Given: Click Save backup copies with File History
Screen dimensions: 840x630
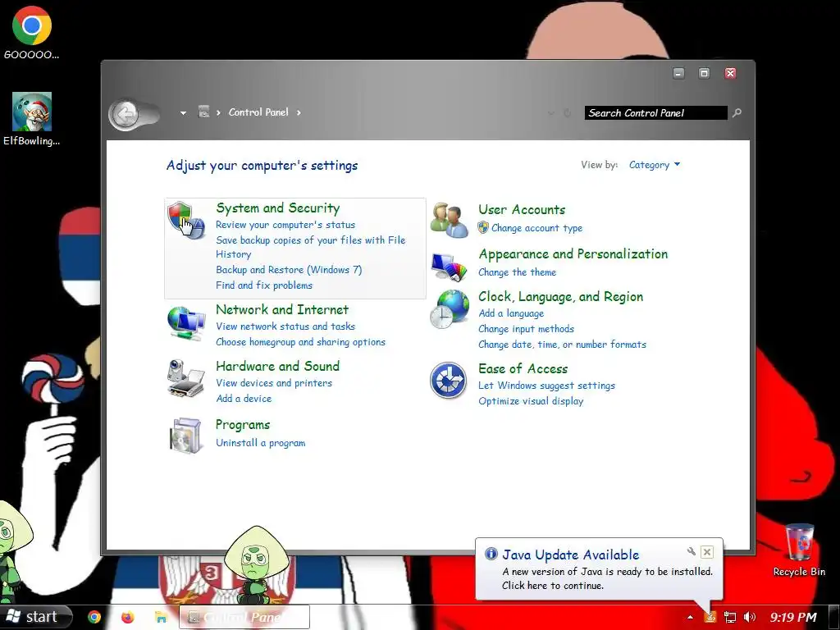Looking at the screenshot, I should pyautogui.click(x=310, y=247).
